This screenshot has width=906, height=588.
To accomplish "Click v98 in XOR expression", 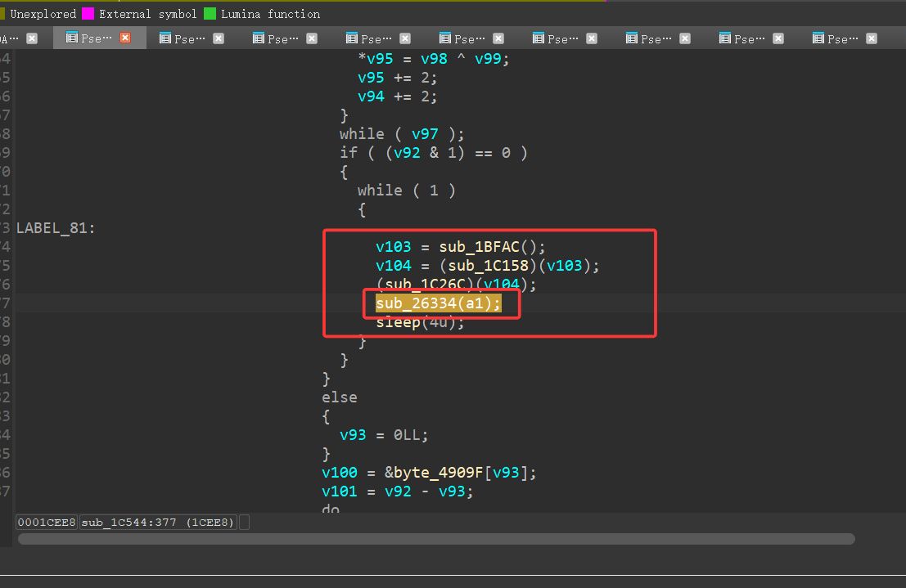I will point(434,59).
